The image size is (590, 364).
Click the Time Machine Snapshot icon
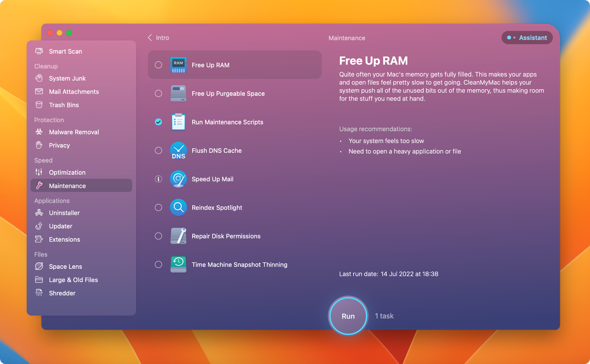click(x=178, y=265)
